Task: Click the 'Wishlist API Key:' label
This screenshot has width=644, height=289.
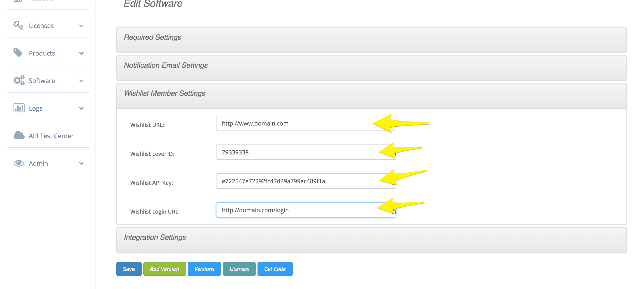Action: point(152,183)
